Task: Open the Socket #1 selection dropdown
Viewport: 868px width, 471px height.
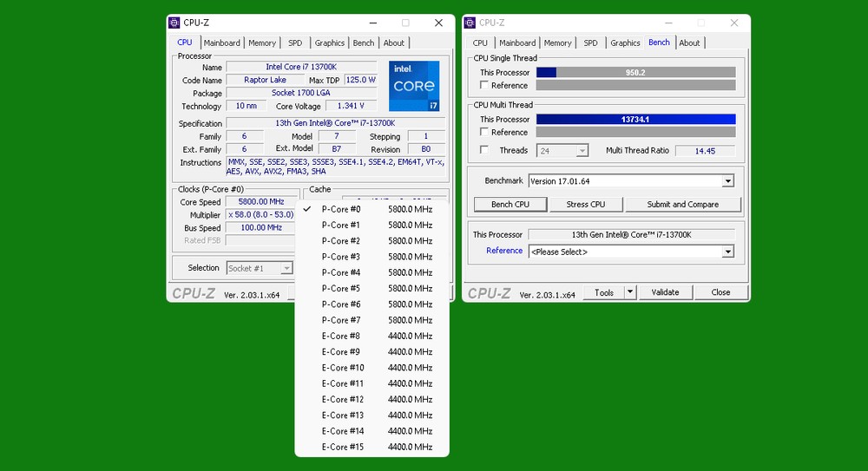Action: click(x=259, y=268)
